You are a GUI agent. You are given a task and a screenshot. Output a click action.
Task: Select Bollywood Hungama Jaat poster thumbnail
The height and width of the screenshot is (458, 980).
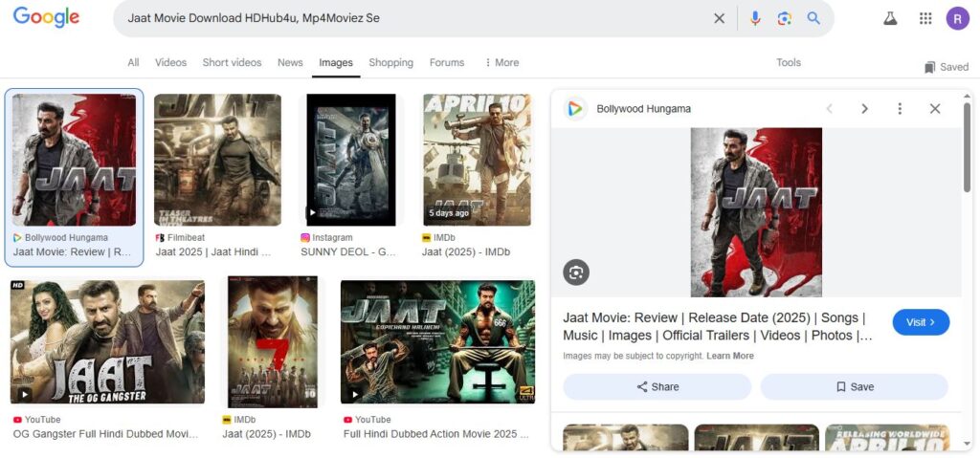75,160
